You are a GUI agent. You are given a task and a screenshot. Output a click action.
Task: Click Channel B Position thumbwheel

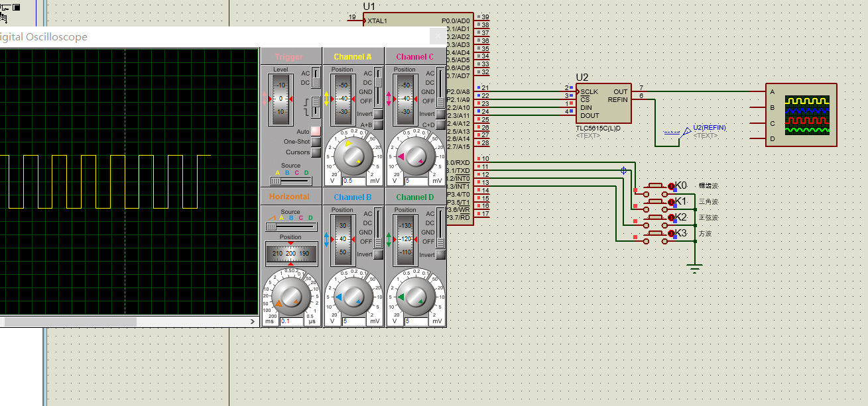(342, 239)
